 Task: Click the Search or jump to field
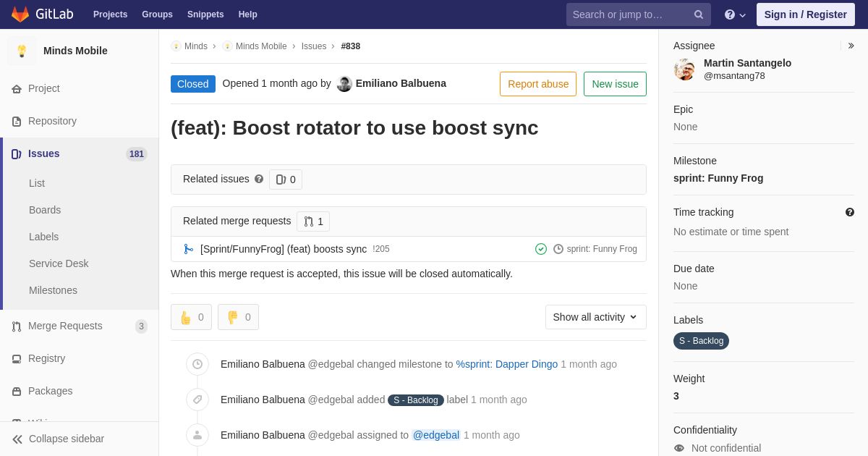click(x=629, y=14)
